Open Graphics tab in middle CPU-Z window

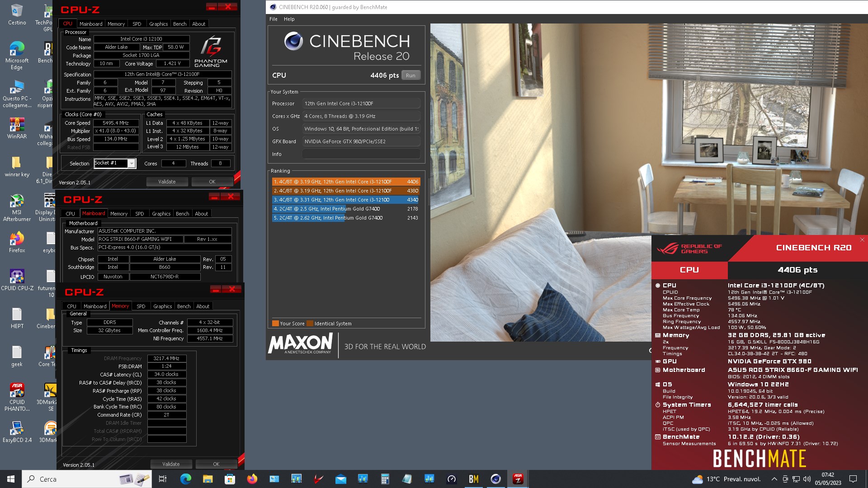tap(161, 214)
